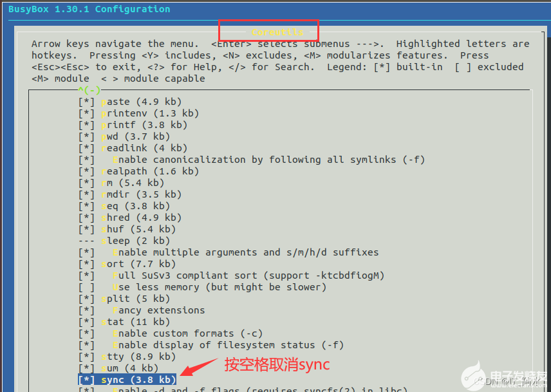Toggle display of filesystem status (-f) checkbox
551x392 pixels.
[86, 345]
